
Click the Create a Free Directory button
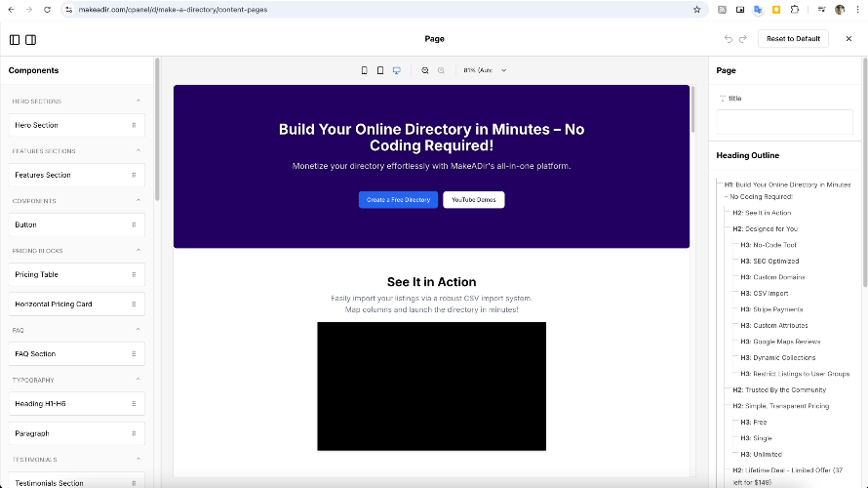pos(398,200)
